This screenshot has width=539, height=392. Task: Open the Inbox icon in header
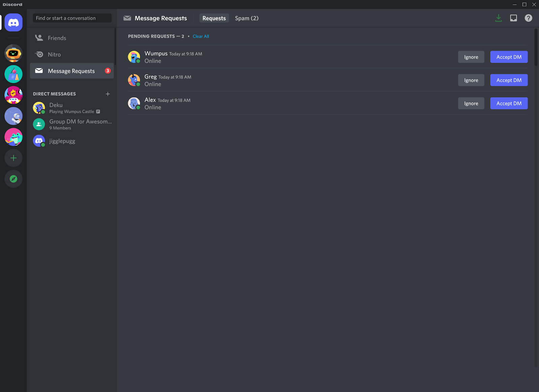pos(513,18)
